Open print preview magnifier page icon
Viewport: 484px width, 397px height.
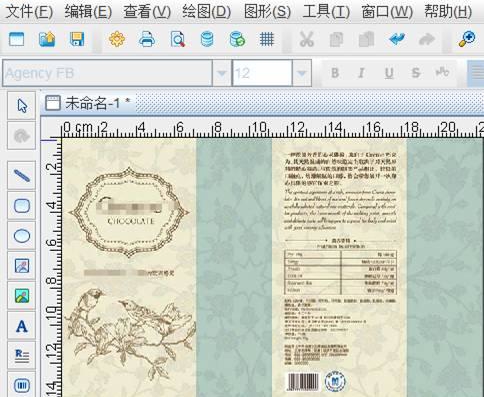pos(177,39)
